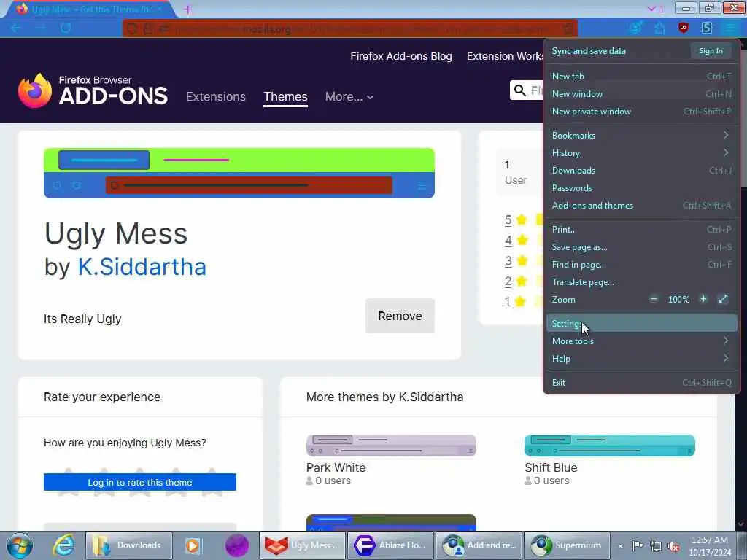
Task: Open the media player taskbar icon
Action: click(193, 545)
